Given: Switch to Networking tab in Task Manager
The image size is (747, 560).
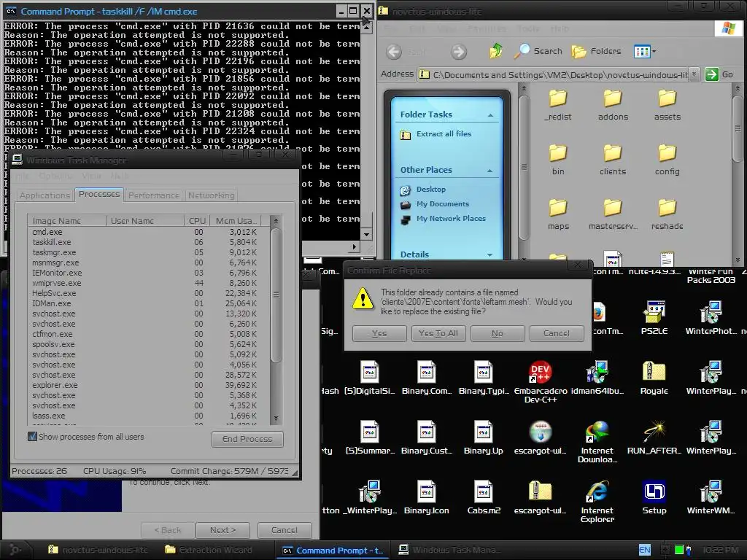Looking at the screenshot, I should 211,195.
